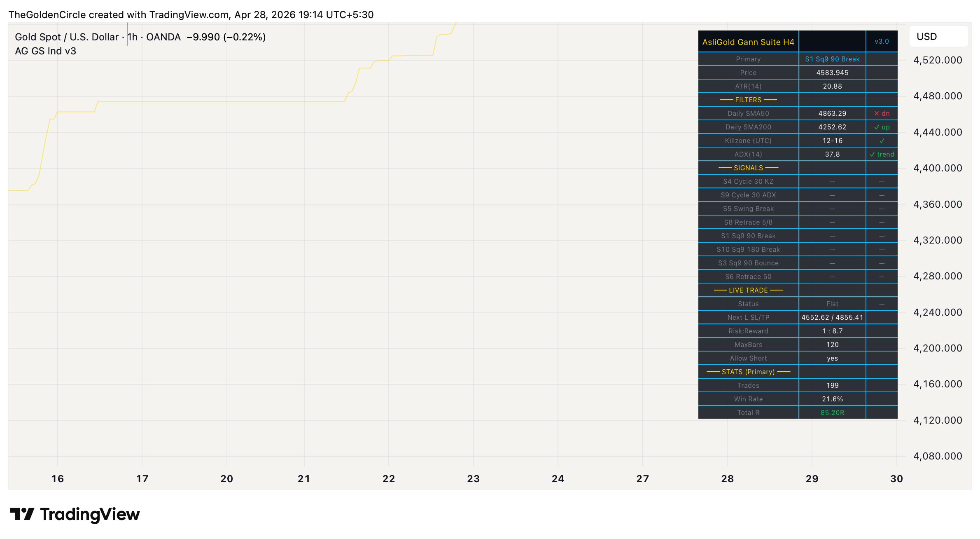This screenshot has height=539, width=980.
Task: Select the red dn cross beside Daily SMA50
Action: (883, 113)
